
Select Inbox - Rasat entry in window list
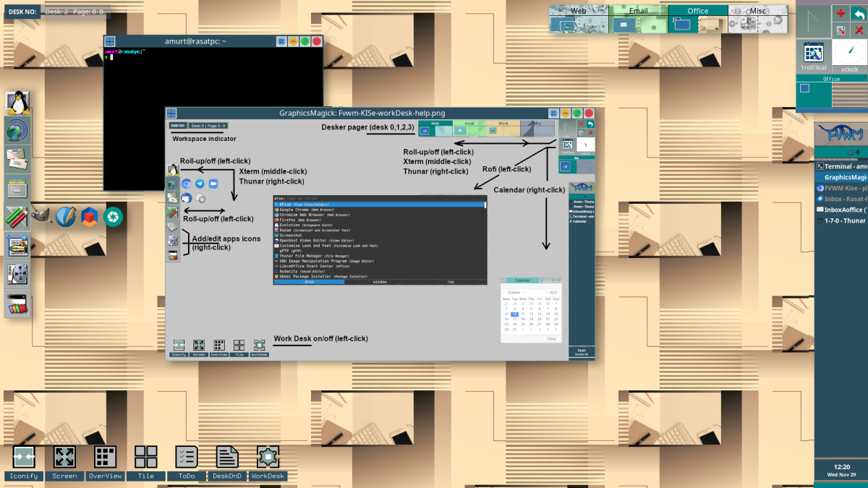pos(841,199)
